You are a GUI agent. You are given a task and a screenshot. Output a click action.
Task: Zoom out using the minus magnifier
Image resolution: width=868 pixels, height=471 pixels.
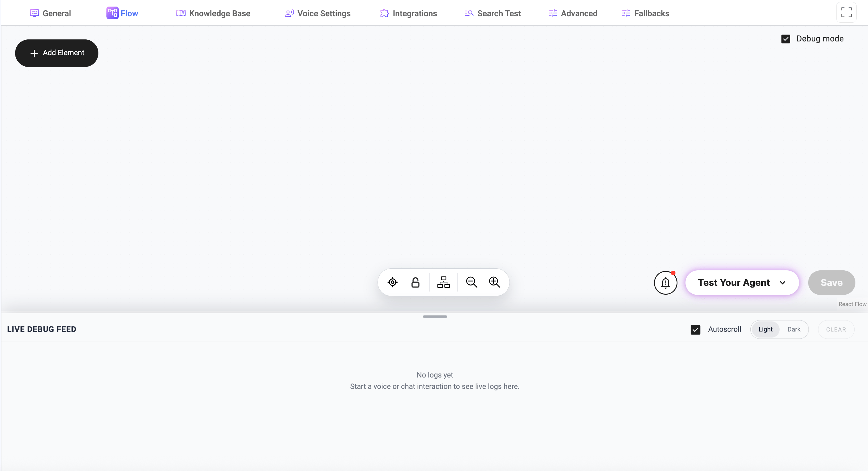[x=471, y=282]
